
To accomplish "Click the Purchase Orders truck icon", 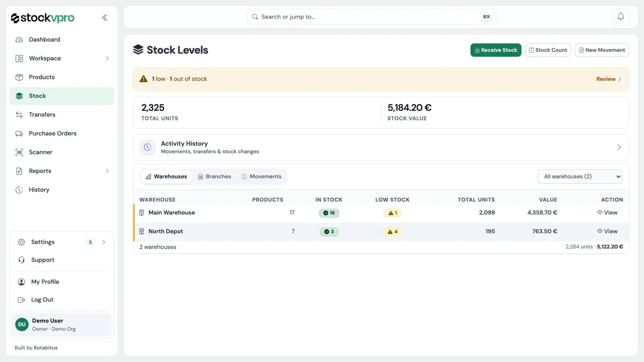I will click(19, 134).
